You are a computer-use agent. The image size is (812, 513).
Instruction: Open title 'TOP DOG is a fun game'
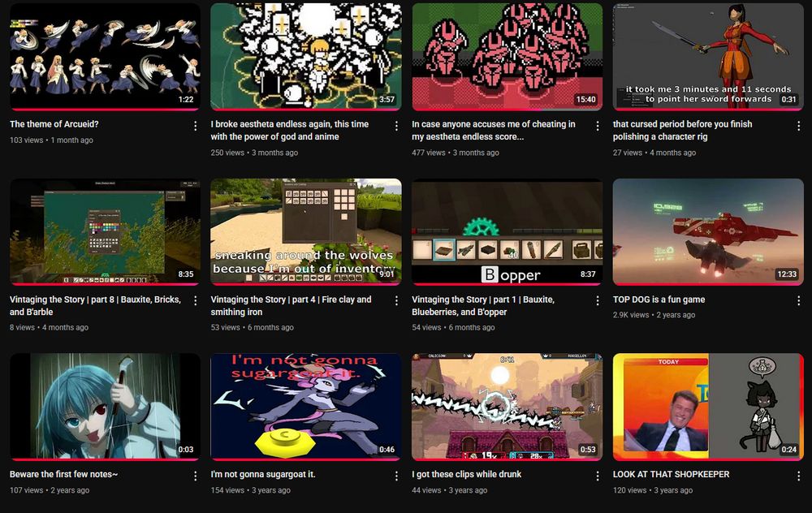659,300
